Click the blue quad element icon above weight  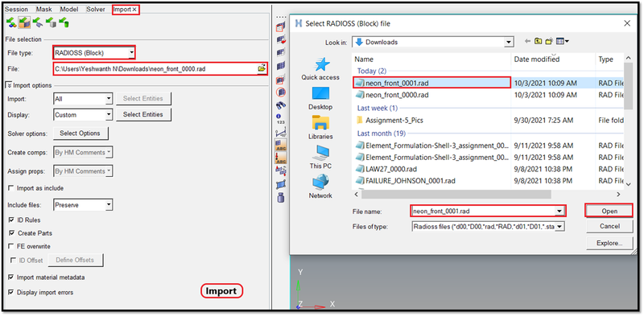pos(281,184)
